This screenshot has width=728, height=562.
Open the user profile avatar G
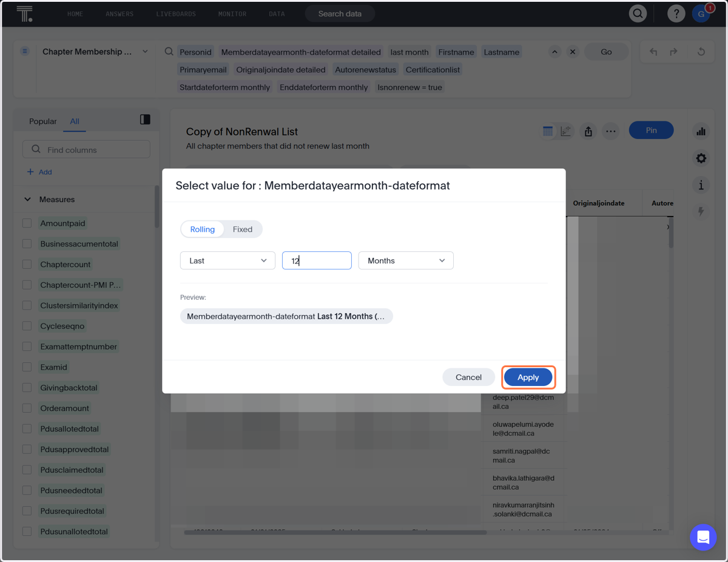click(x=701, y=13)
